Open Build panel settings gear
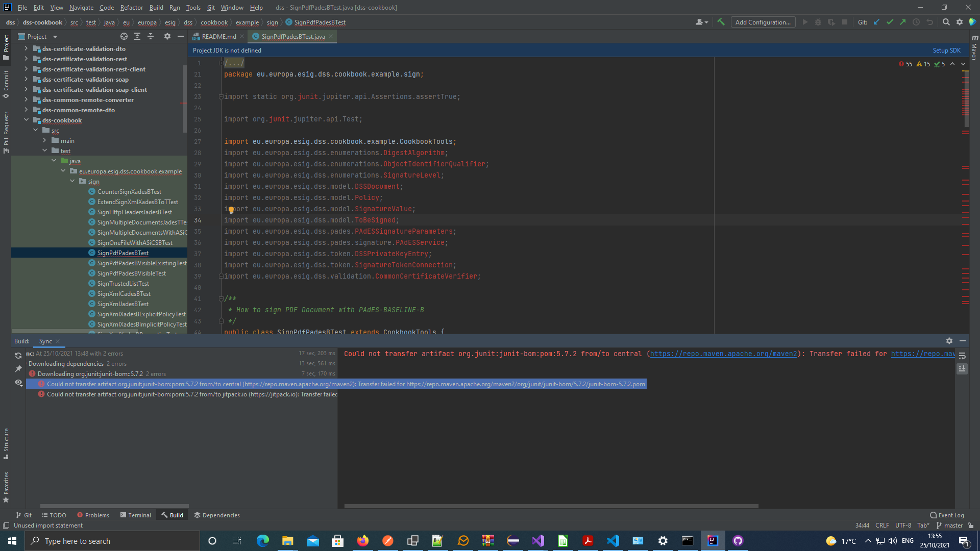Screen dimensions: 980x551 coord(949,341)
